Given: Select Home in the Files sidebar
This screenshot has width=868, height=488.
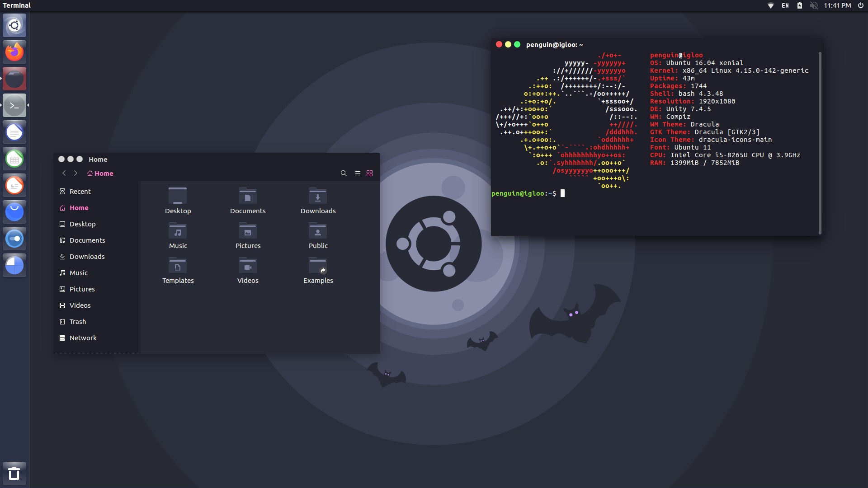Looking at the screenshot, I should [97, 208].
